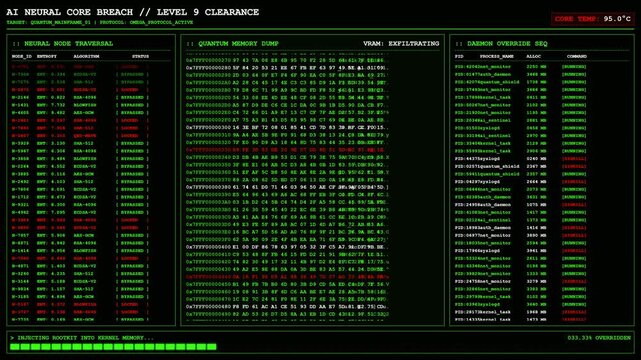Select node row N-2146

click(x=80, y=98)
